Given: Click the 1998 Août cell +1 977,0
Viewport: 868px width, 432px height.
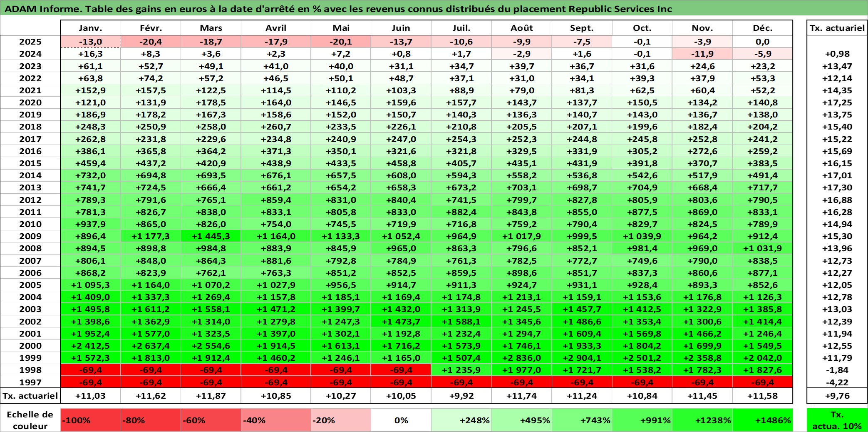Looking at the screenshot, I should tap(522, 370).
